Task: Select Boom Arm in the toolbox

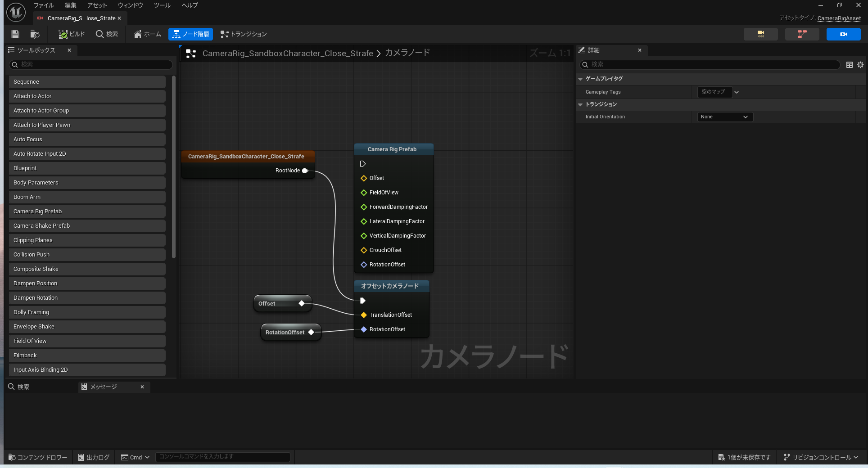Action: point(87,197)
